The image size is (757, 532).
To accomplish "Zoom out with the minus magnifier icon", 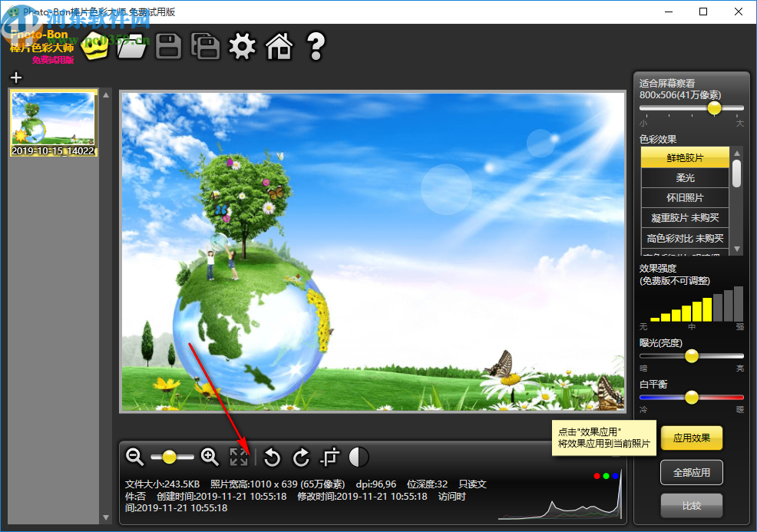I will (x=134, y=457).
